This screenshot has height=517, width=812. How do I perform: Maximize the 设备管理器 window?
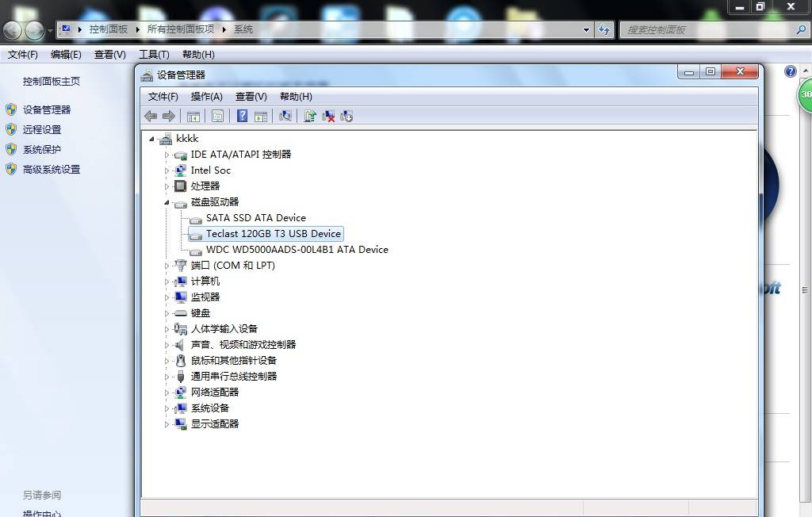(710, 72)
